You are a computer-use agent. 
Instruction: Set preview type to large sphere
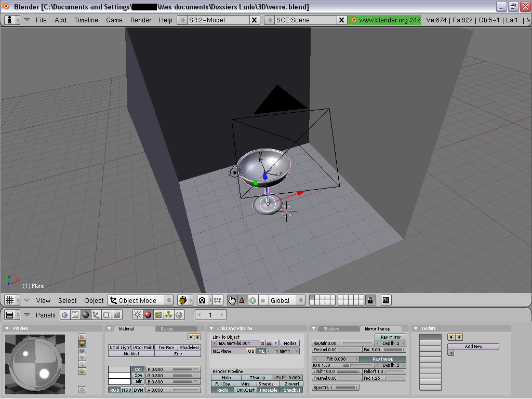point(82,371)
